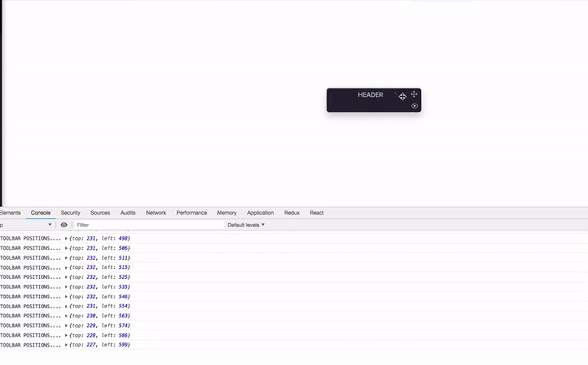Open the Performance tab

click(x=191, y=213)
